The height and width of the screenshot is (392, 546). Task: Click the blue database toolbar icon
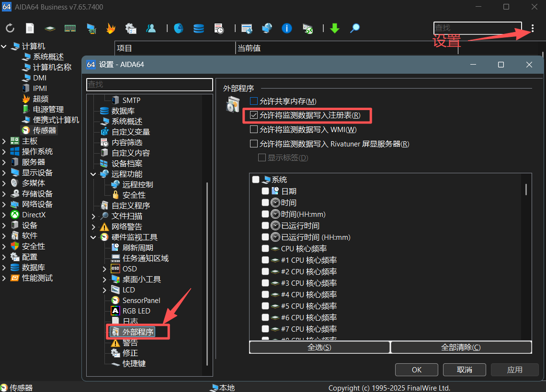198,28
